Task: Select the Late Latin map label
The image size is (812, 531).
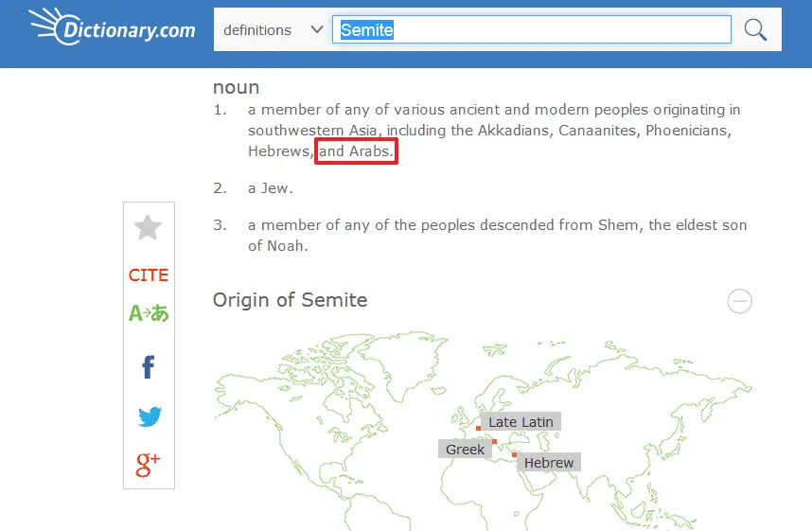Action: 521,422
